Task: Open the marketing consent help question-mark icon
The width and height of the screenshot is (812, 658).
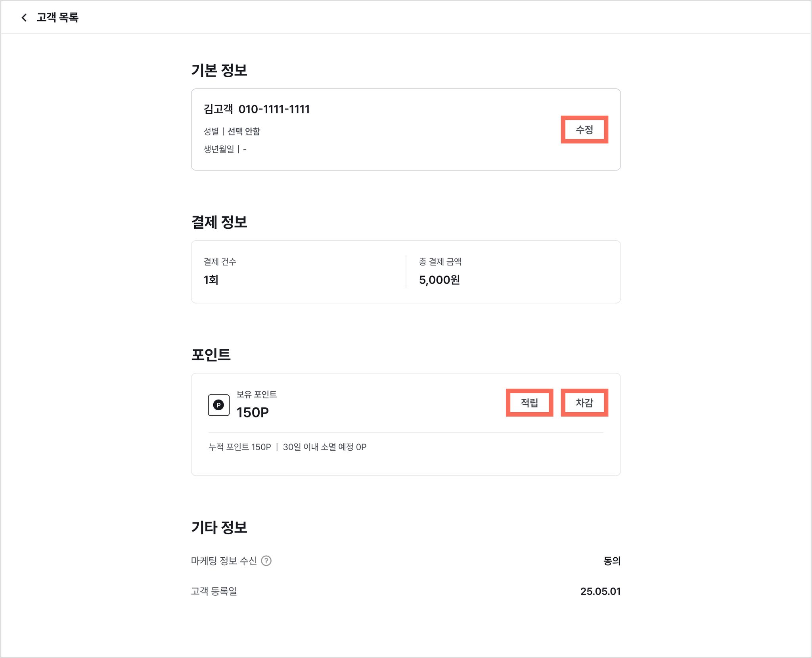Action: pyautogui.click(x=266, y=561)
